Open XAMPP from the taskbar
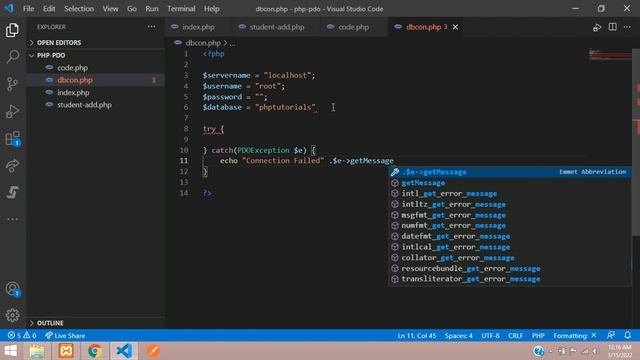This screenshot has width=640, height=360. 66,351
